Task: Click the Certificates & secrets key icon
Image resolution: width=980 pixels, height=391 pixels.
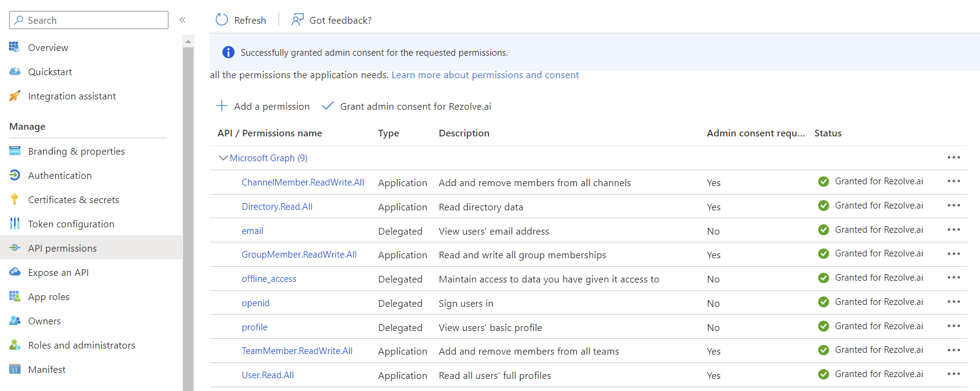Action: click(15, 199)
